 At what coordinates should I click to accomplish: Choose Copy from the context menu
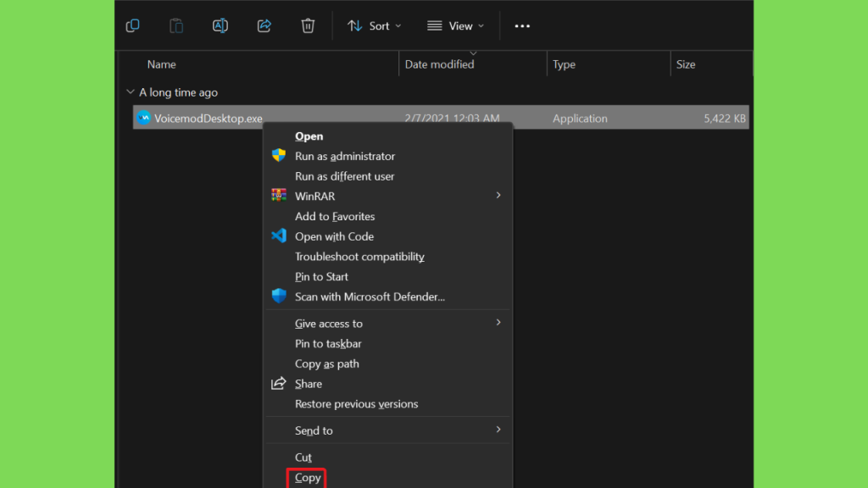308,478
